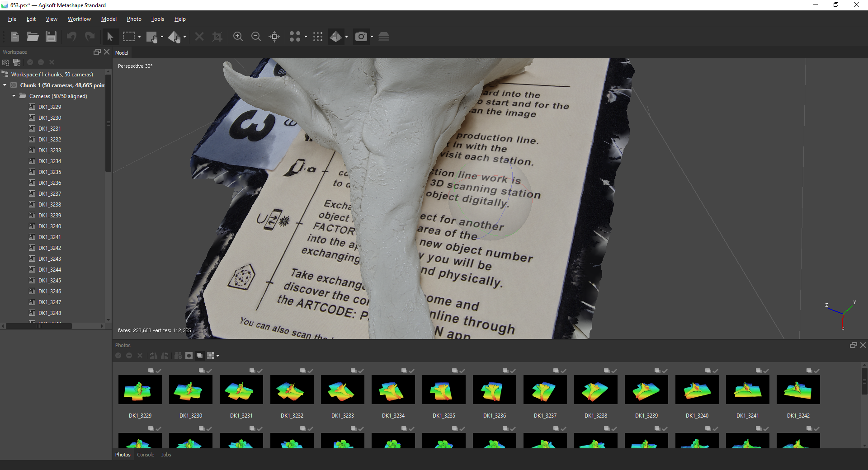Screen dimensions: 868x470
Task: Click the Zoom In tool
Action: pos(238,37)
